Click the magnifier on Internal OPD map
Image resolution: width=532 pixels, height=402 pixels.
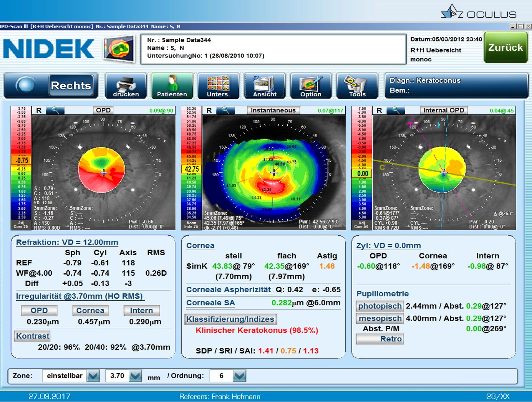coord(396,111)
